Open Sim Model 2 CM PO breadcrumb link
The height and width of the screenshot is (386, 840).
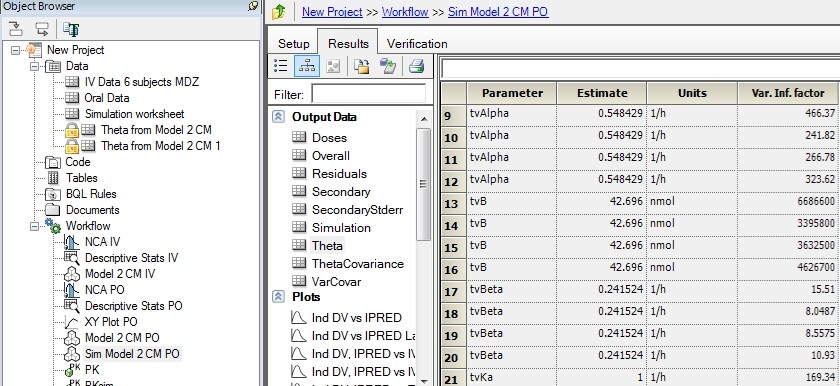pos(498,12)
